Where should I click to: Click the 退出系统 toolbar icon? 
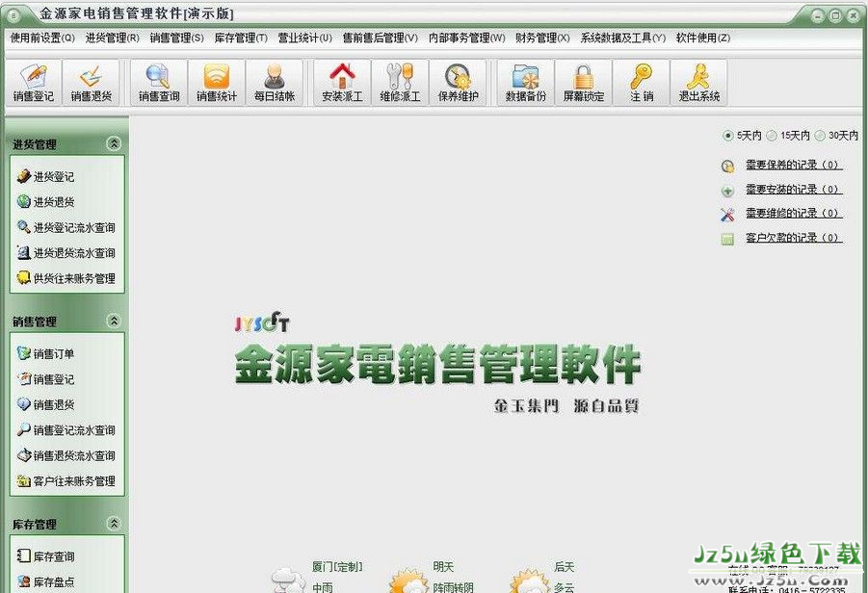(x=699, y=83)
